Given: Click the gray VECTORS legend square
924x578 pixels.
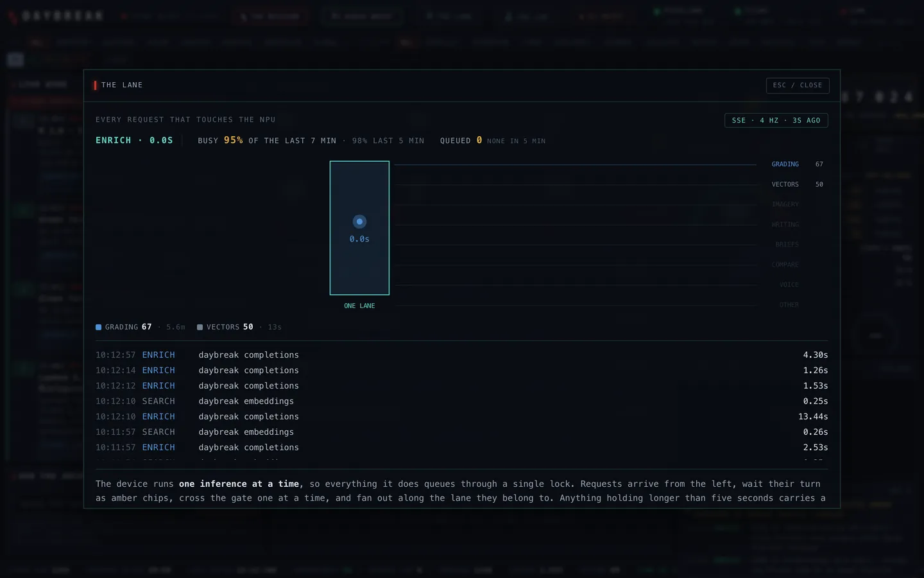Looking at the screenshot, I should pos(200,328).
